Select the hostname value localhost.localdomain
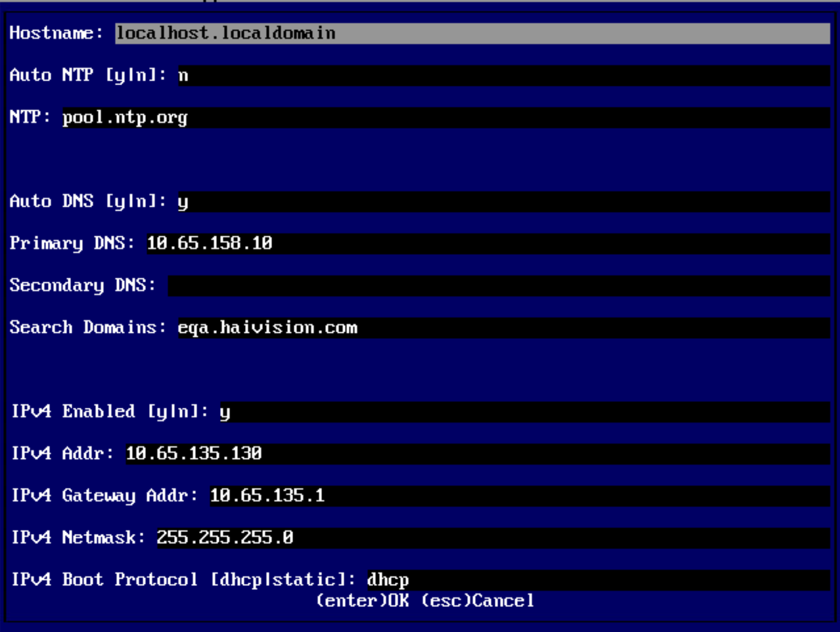The height and width of the screenshot is (632, 840). [x=224, y=33]
